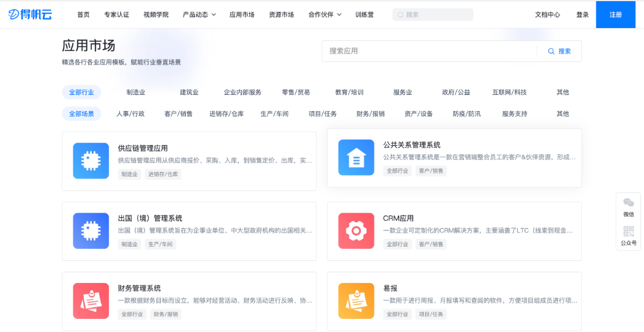The image size is (644, 332).
Task: Open the CRM应用 gear icon
Action: pos(356,231)
